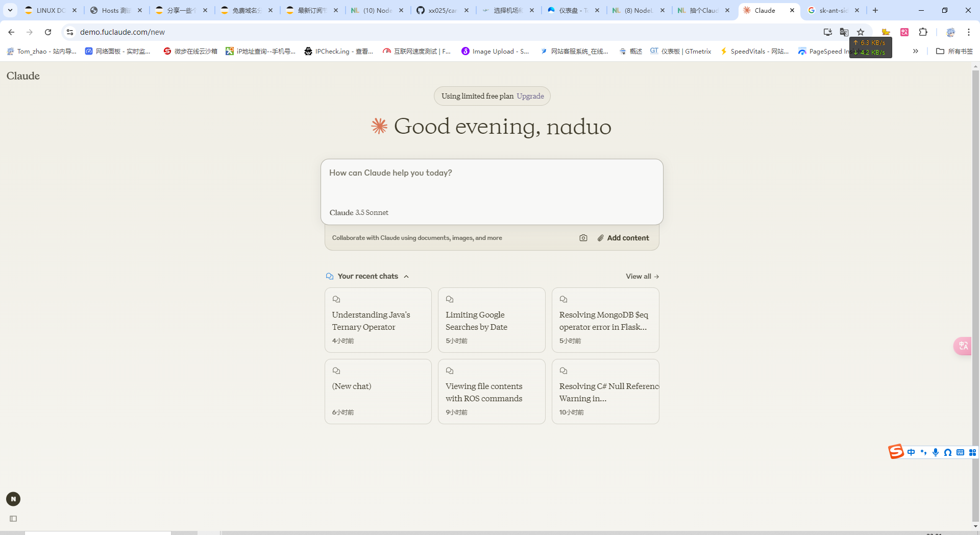Expand hidden bookmarks chevron
The height and width of the screenshot is (535, 980).
point(916,51)
